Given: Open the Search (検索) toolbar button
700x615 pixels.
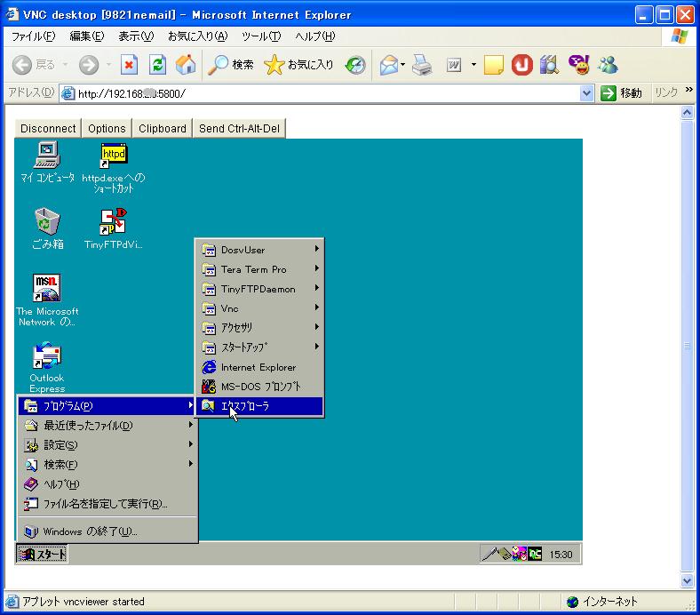Looking at the screenshot, I should click(x=231, y=65).
